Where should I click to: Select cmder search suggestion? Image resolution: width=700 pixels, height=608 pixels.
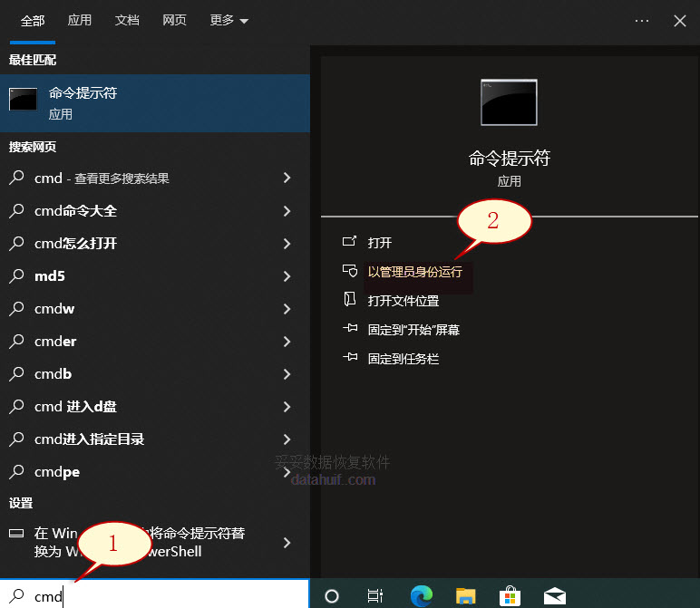click(155, 341)
